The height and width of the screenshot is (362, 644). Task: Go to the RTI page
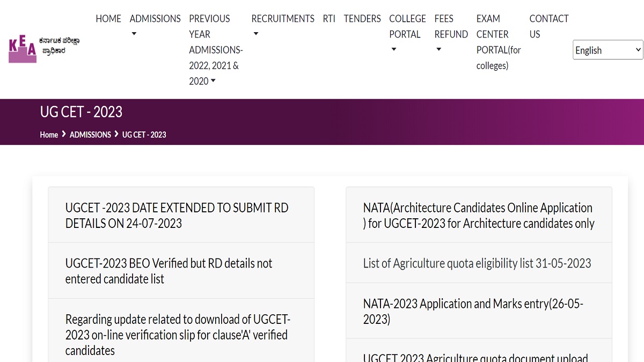329,19
